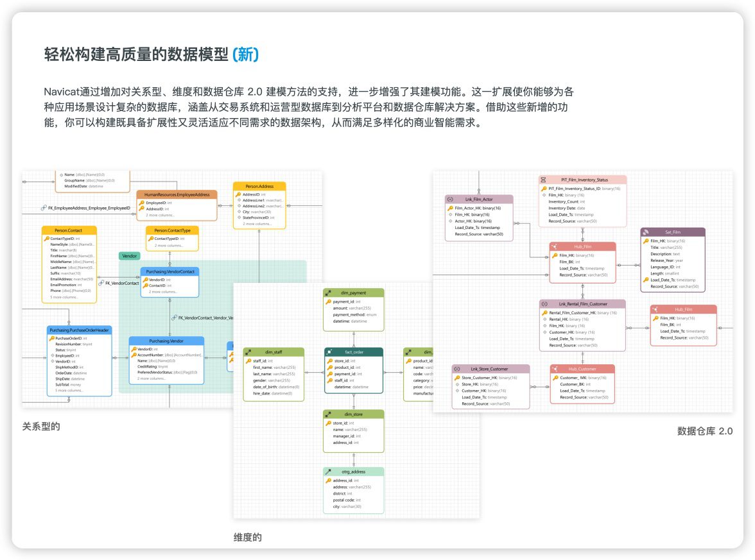Click the satellite icon on Sat_Film header

[646, 232]
